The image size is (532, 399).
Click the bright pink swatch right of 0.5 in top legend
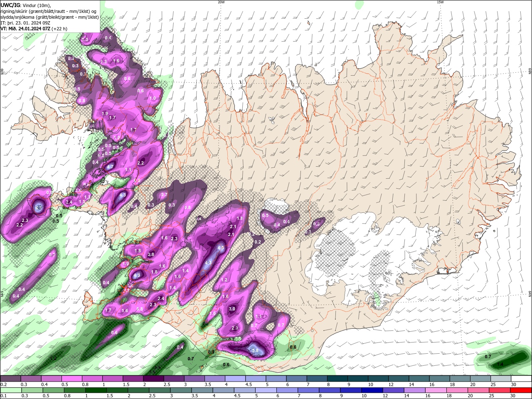pyautogui.click(x=71, y=379)
